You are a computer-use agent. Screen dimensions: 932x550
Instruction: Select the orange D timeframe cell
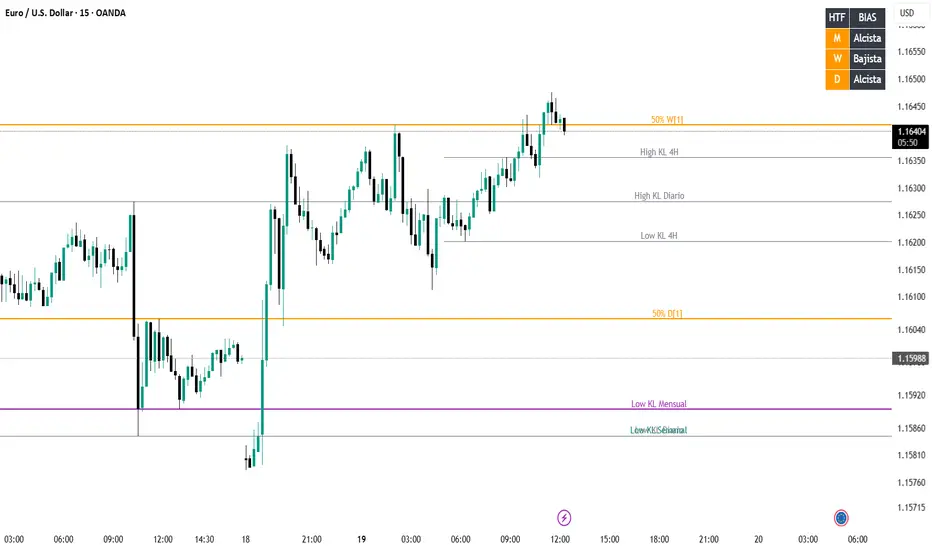coord(837,80)
